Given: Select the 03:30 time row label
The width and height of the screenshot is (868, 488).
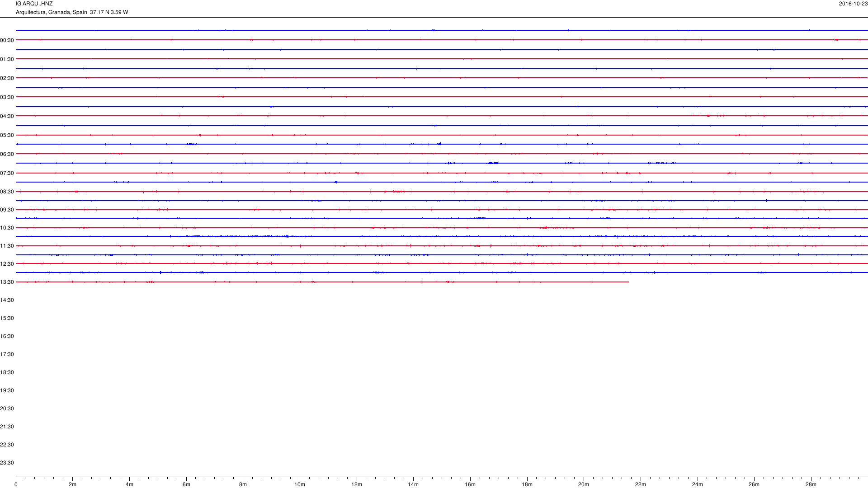Looking at the screenshot, I should 7,97.
